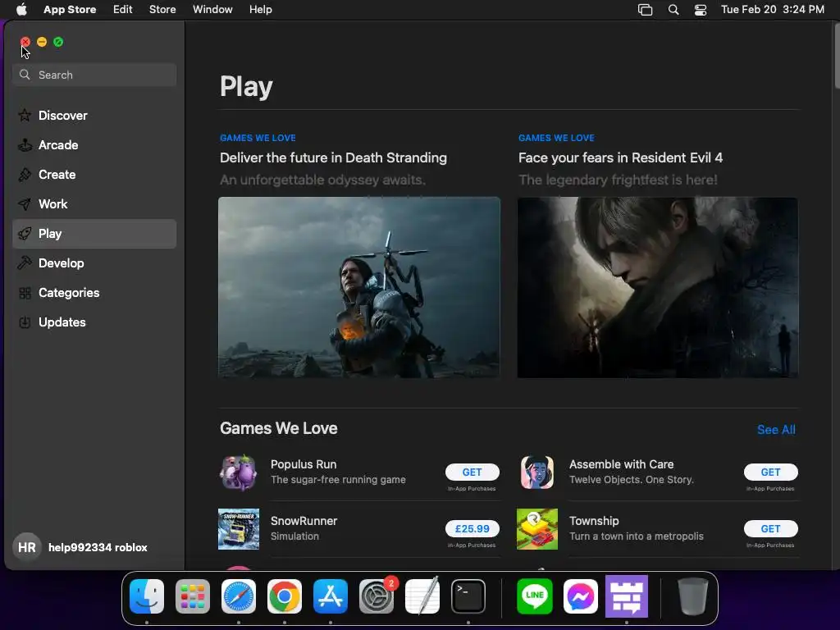Open Messenger from the Dock
This screenshot has height=630, width=840.
(581, 596)
